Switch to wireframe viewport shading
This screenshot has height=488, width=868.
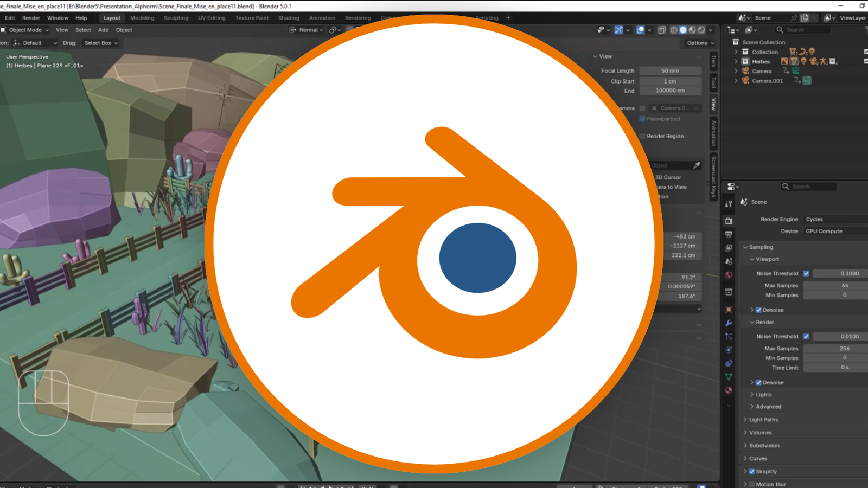(x=674, y=30)
